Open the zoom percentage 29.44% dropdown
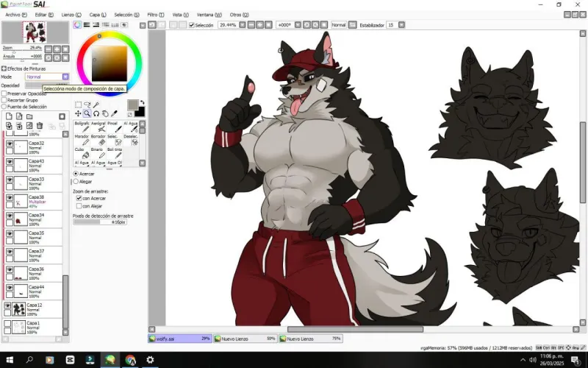 coord(243,25)
